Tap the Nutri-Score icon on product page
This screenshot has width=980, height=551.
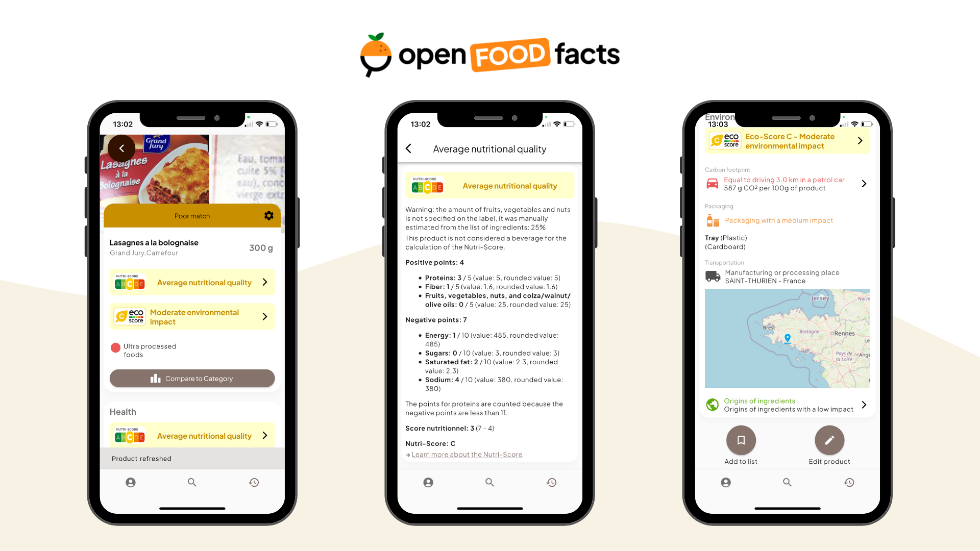(130, 282)
